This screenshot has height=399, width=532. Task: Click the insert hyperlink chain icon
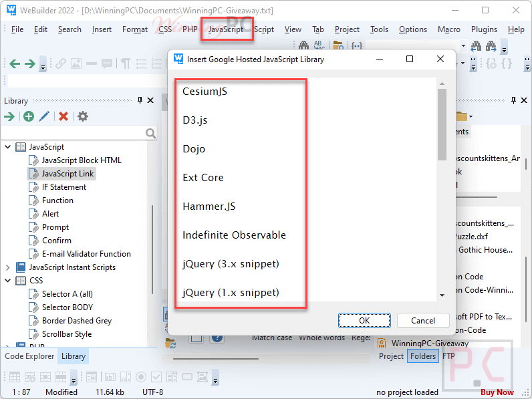[61, 63]
